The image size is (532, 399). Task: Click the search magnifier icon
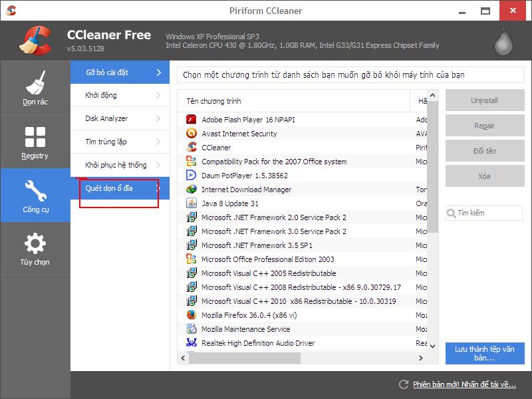click(452, 213)
